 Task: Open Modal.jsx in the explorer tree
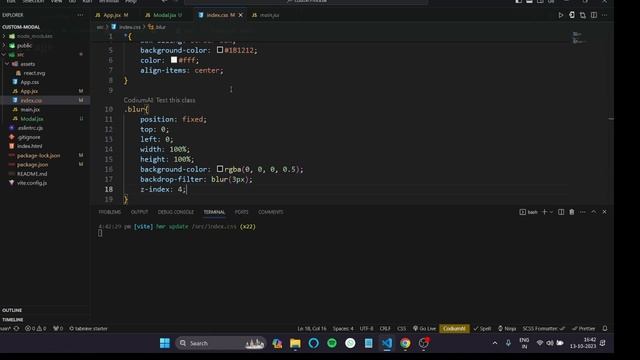pos(32,119)
